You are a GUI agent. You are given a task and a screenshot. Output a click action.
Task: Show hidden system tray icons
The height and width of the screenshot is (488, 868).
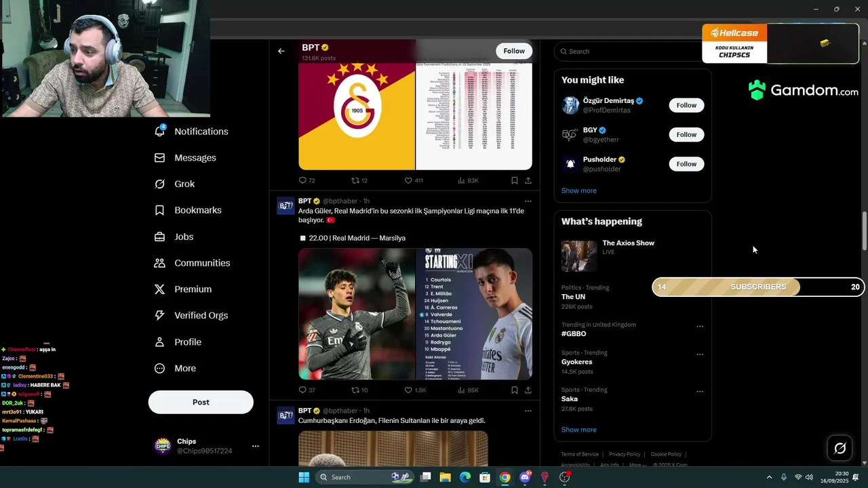(769, 477)
